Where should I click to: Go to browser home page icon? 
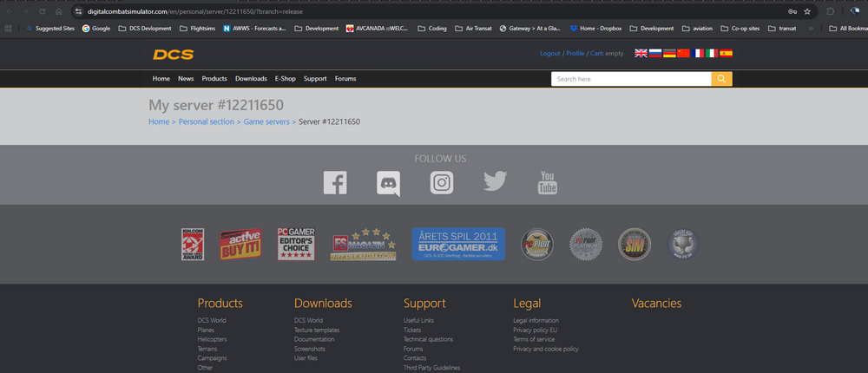[x=59, y=11]
